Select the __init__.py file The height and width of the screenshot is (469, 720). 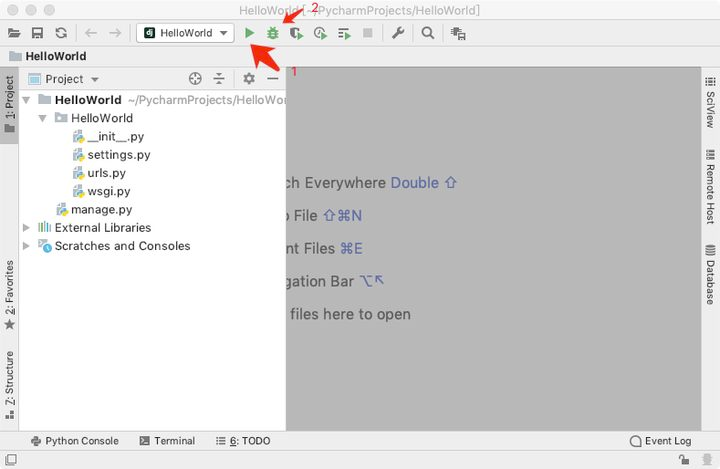pyautogui.click(x=109, y=136)
